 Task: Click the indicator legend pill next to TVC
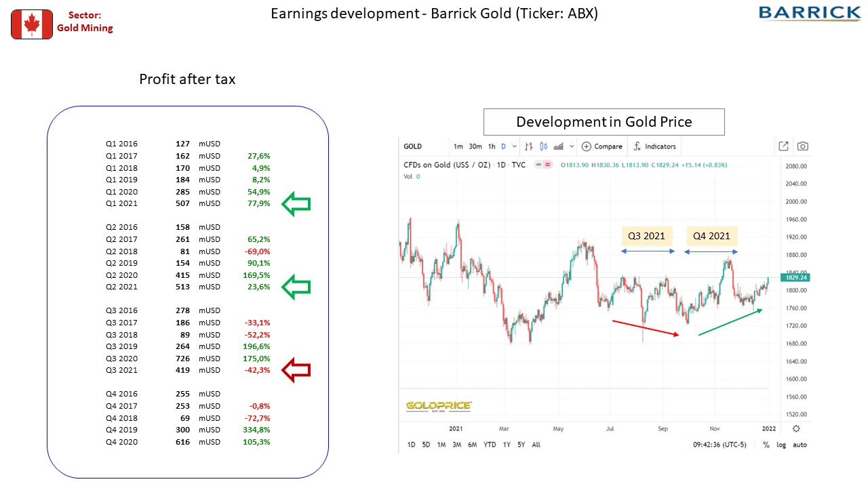542,165
